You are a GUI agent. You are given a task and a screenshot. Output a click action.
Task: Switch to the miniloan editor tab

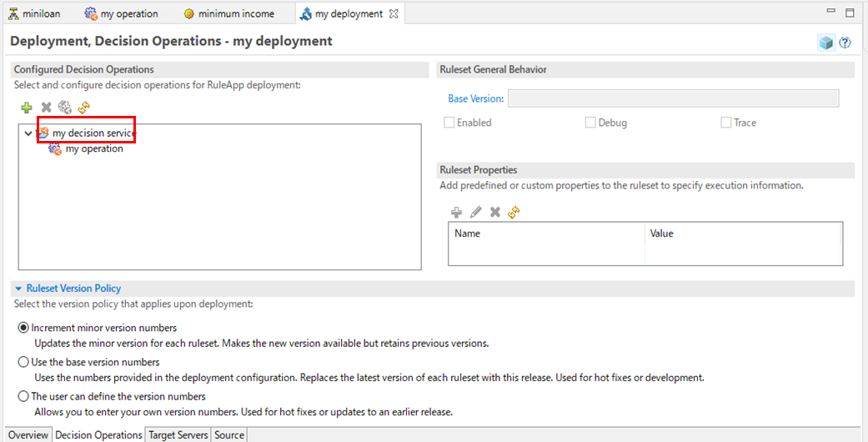34,14
